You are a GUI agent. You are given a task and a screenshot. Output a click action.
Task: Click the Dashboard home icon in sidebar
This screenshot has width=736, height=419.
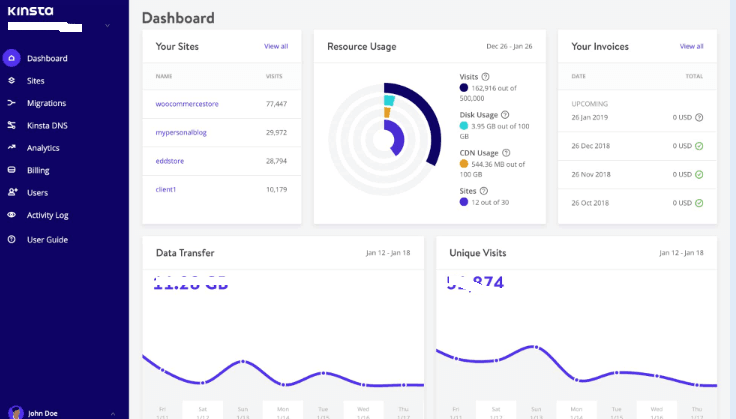coord(11,58)
